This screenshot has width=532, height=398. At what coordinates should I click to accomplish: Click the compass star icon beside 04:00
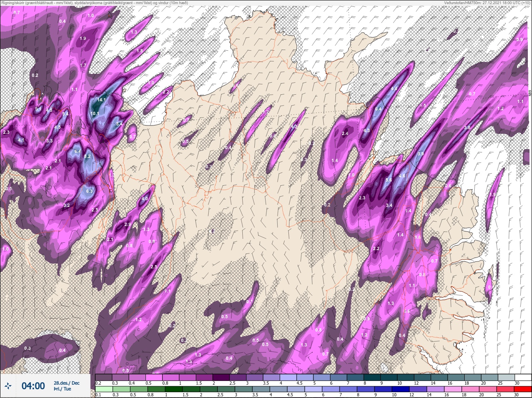tap(7, 386)
